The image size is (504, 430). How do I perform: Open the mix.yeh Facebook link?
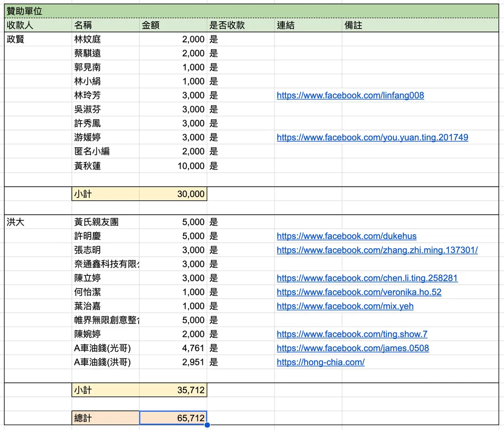[345, 306]
